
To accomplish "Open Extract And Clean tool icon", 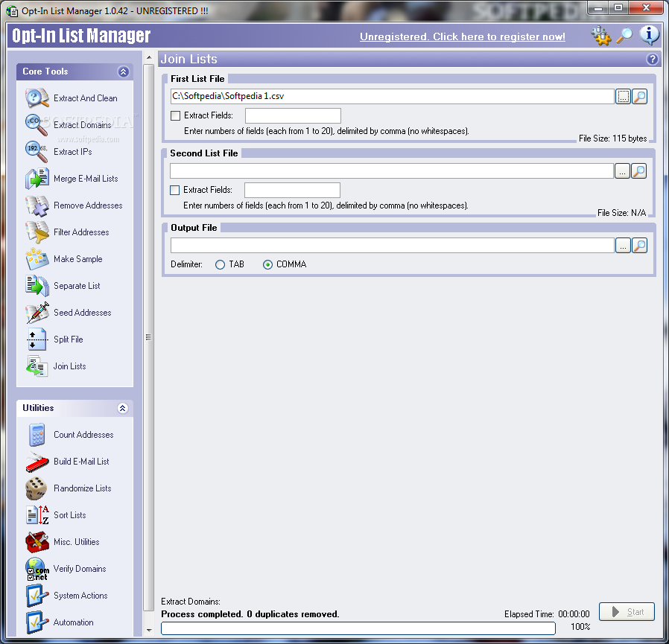I will pos(37,98).
